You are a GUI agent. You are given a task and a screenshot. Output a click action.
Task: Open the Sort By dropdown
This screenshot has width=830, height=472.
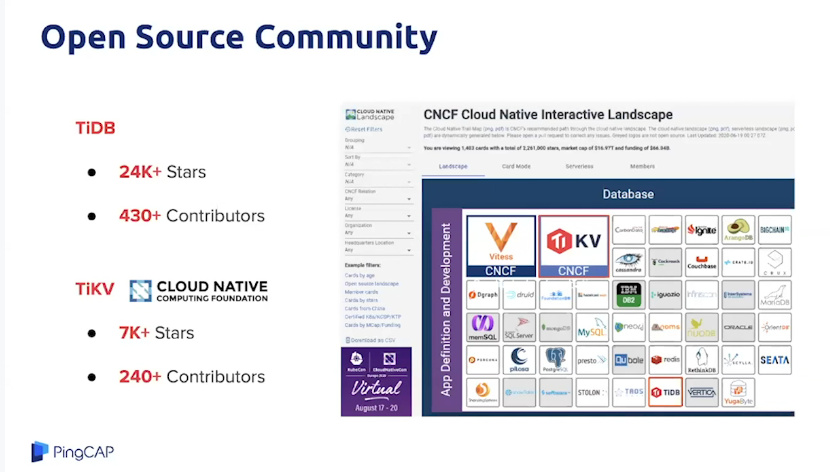tap(378, 165)
